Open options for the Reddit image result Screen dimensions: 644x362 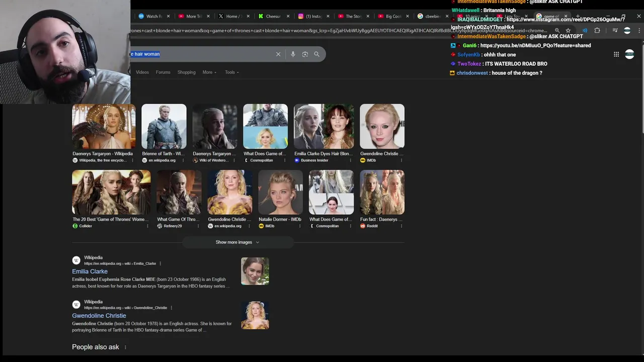pyautogui.click(x=401, y=226)
